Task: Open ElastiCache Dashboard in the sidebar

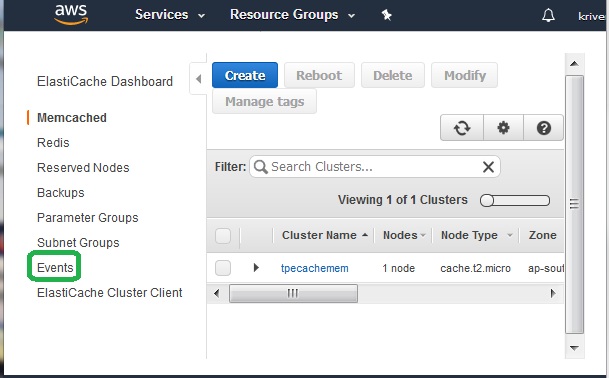Action: coord(105,81)
